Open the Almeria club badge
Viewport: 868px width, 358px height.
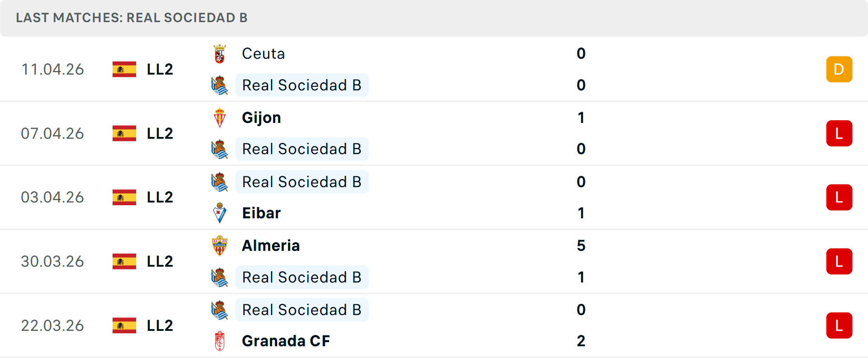220,245
